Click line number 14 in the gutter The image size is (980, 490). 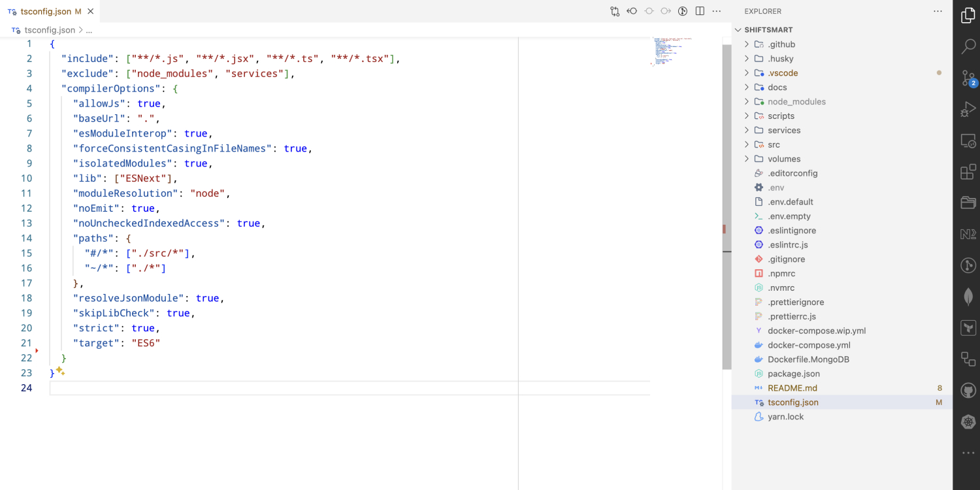pyautogui.click(x=26, y=238)
